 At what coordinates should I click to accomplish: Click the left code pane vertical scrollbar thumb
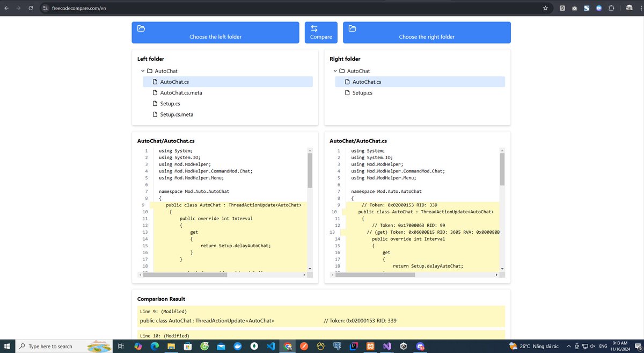click(310, 170)
